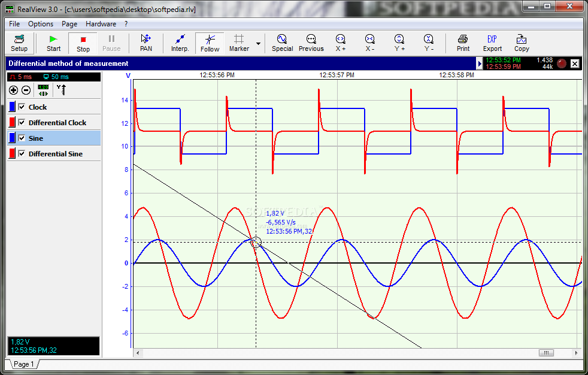Stop the recording

83,43
